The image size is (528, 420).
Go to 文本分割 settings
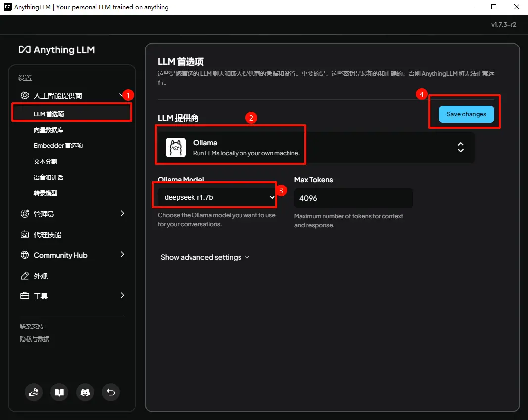click(46, 162)
